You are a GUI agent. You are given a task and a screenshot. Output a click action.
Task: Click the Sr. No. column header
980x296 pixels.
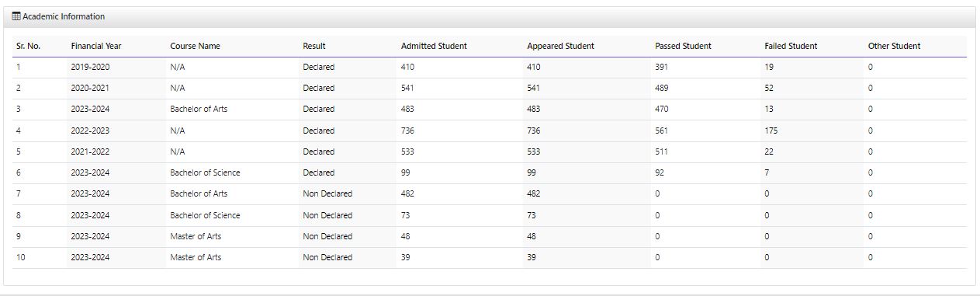28,46
